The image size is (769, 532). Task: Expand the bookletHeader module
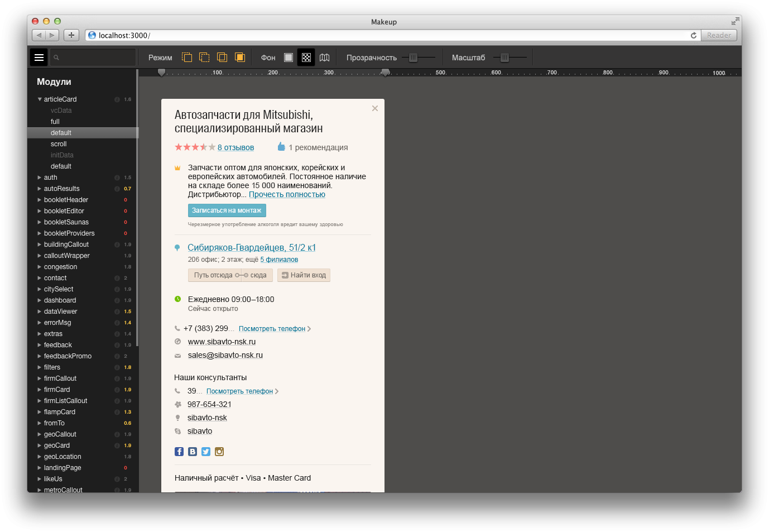pyautogui.click(x=40, y=200)
